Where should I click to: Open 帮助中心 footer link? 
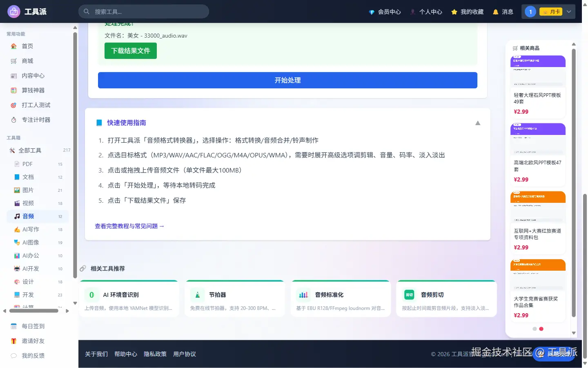tap(126, 354)
